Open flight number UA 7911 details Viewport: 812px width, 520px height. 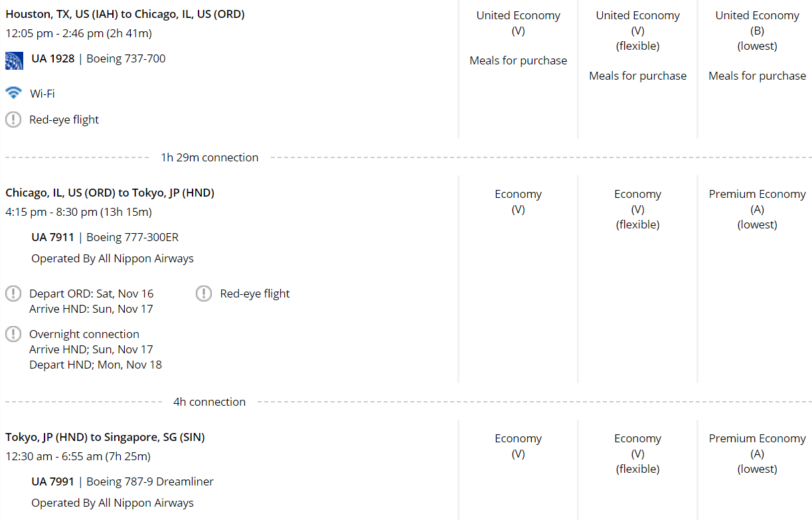52,237
